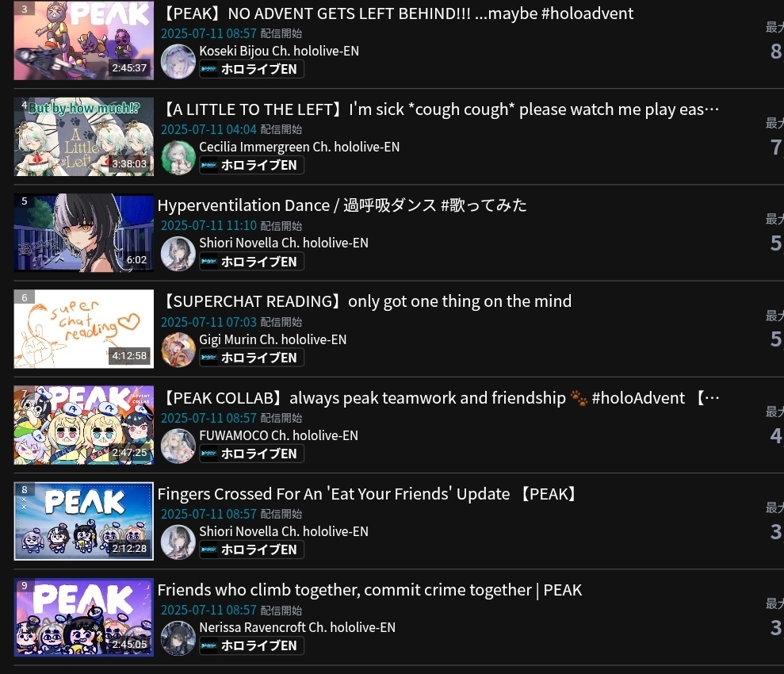
Task: Open the FUWAMOCO Ch. hololive-EN channel name
Action: point(278,435)
